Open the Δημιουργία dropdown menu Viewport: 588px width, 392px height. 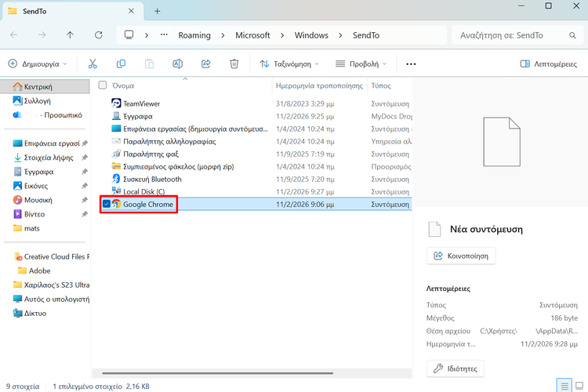[x=38, y=64]
